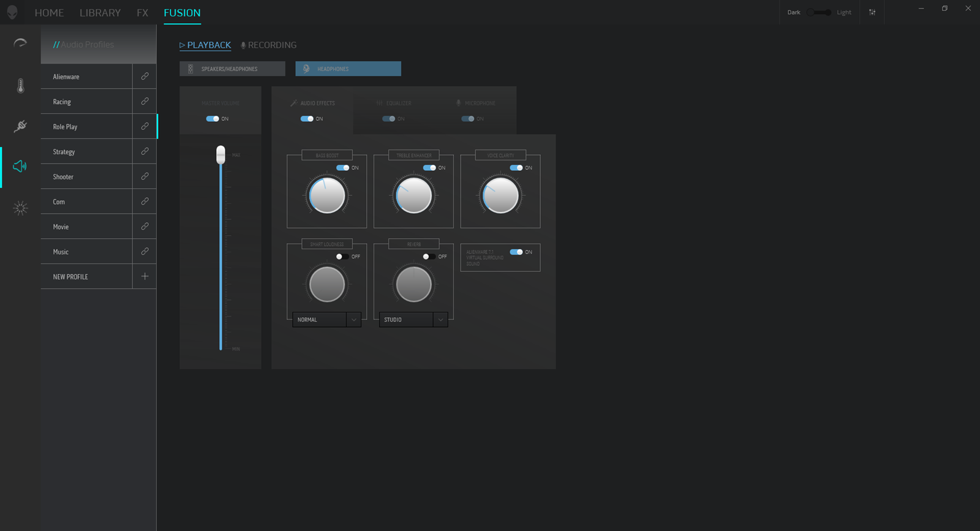This screenshot has height=531, width=980.
Task: Switch to the FX tab
Action: [x=143, y=13]
